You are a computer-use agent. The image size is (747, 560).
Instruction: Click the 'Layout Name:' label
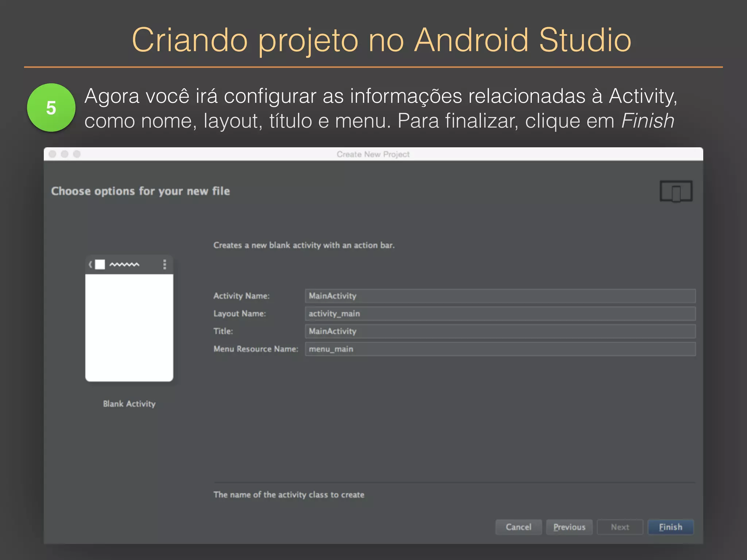tap(240, 314)
